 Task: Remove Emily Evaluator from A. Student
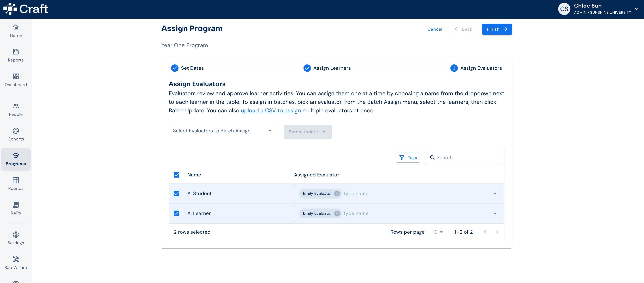pos(337,194)
